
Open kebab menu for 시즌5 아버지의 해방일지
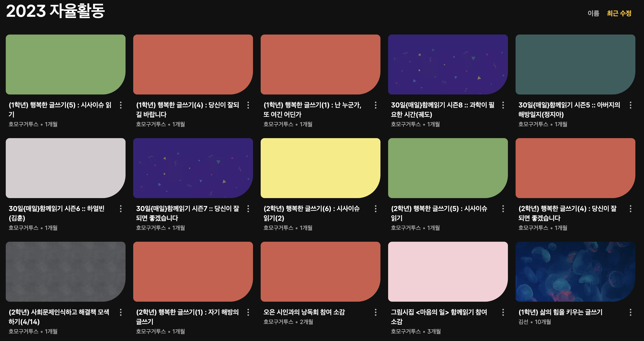[x=630, y=105]
